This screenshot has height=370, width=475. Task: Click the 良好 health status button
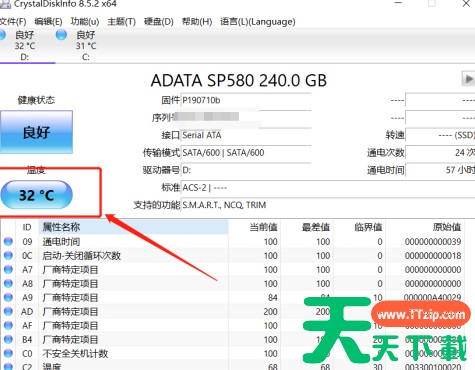[x=36, y=132]
